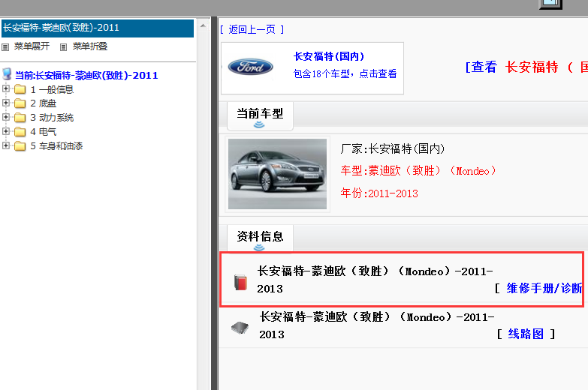
Task: Open the 线路图 link
Action: [526, 334]
